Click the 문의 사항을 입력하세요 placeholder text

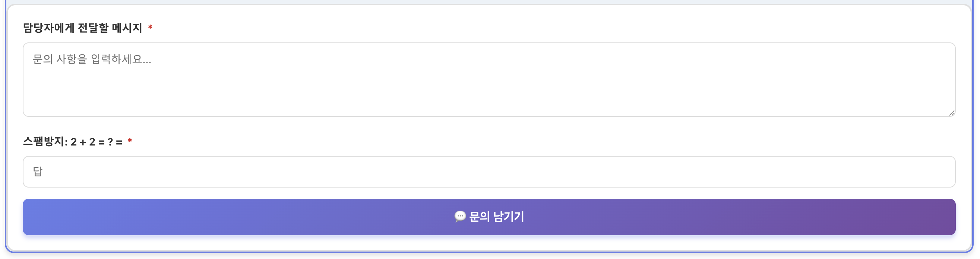coord(92,59)
